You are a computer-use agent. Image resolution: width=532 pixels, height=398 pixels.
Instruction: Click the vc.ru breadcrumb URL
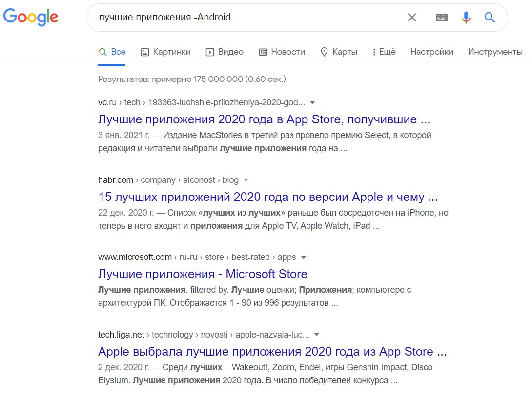(x=202, y=102)
